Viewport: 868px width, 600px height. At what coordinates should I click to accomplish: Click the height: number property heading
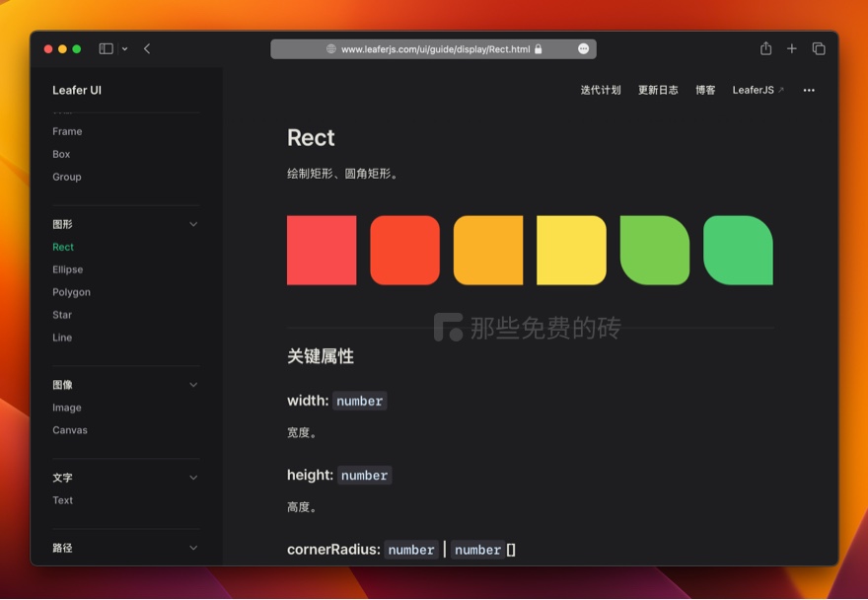point(339,476)
